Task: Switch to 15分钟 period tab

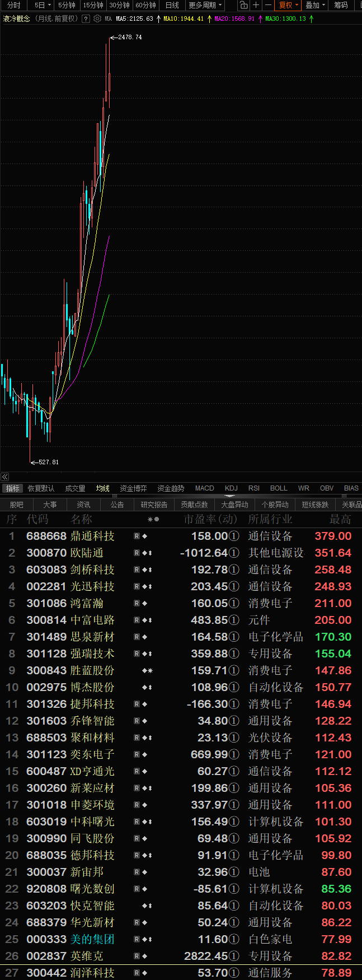Action: [x=93, y=5]
